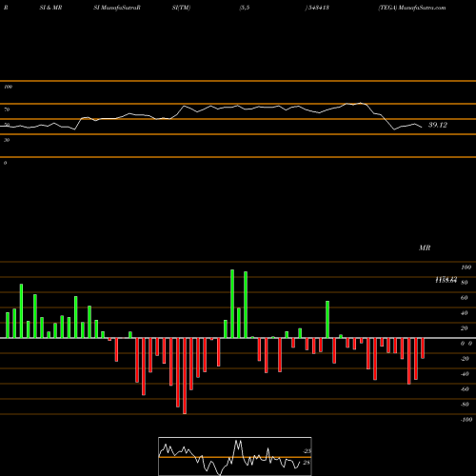Screen dimensions: 476x476
Task: Click the tallest green bar in MR chart
Action: [232, 304]
